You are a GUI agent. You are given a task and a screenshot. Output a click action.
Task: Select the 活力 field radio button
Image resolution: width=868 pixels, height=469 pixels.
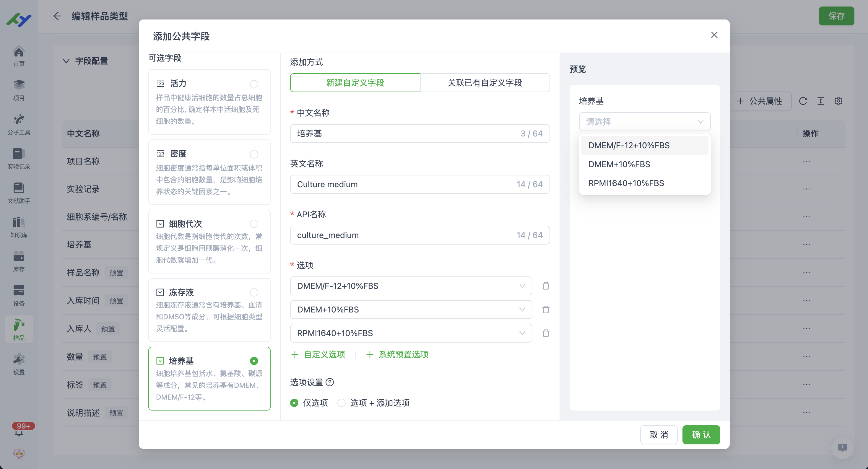click(254, 84)
